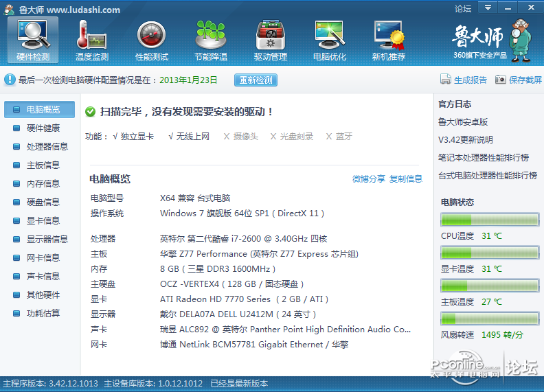This screenshot has height=392, width=544.
Task: Click the green scan complete checkmark
Action: [x=90, y=112]
